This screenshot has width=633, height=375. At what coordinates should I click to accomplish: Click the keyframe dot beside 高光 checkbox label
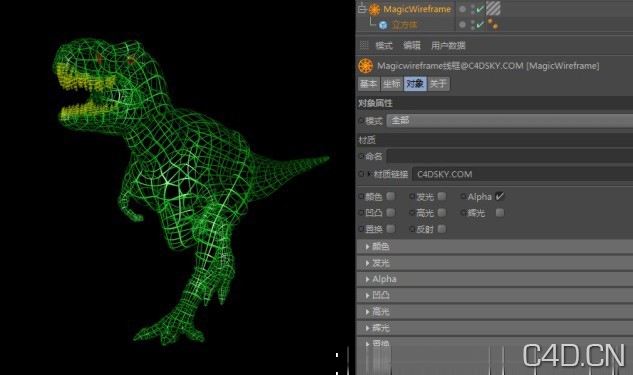[x=412, y=213]
